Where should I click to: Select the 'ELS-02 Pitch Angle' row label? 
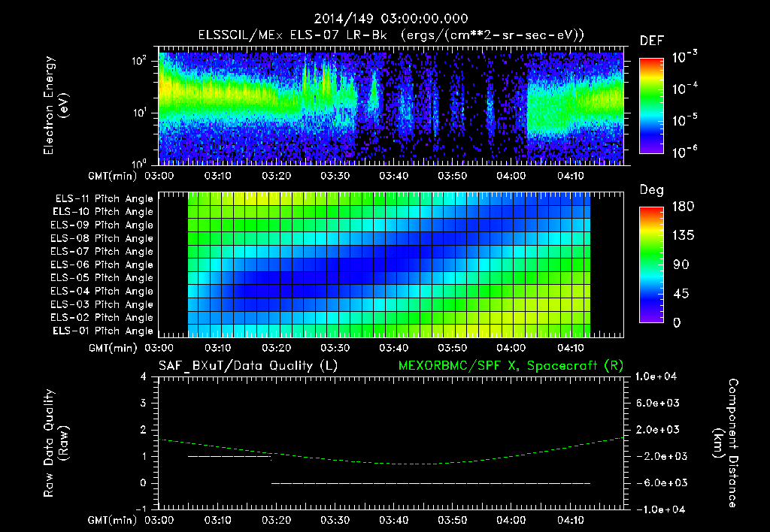[102, 318]
